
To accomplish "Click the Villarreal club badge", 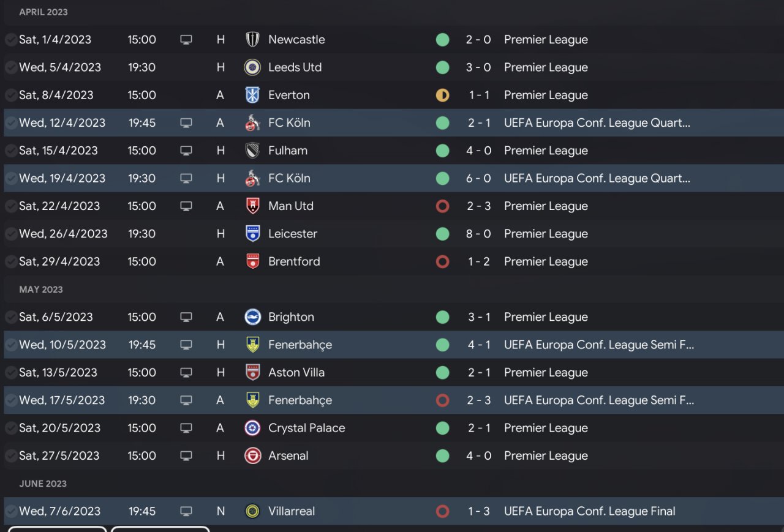I will pyautogui.click(x=252, y=511).
